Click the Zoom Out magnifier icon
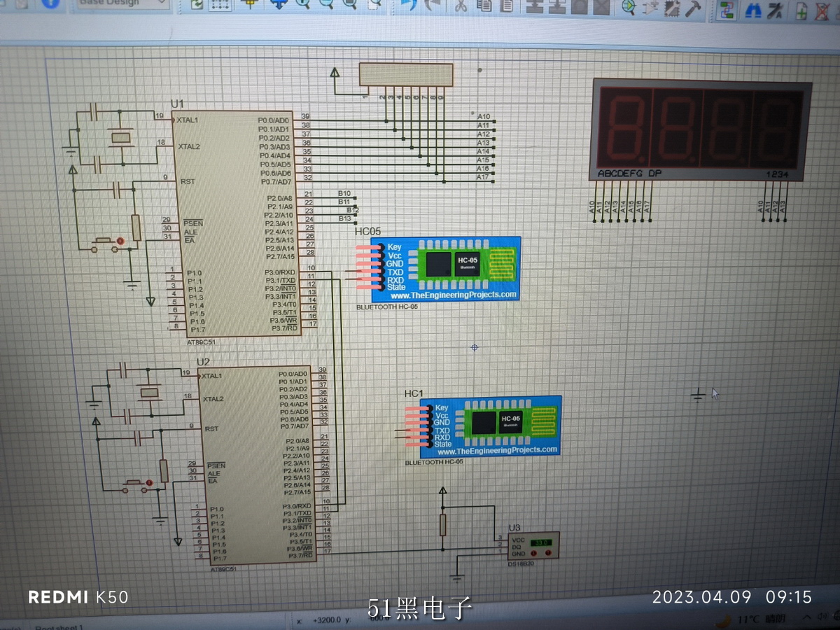The width and height of the screenshot is (840, 630). coord(327,4)
